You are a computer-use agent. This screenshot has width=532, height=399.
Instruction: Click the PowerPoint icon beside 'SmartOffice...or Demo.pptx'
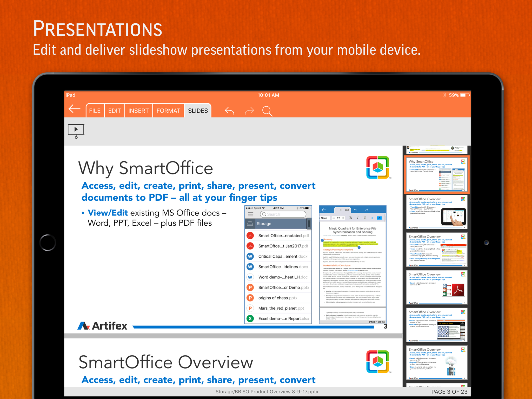pos(250,287)
